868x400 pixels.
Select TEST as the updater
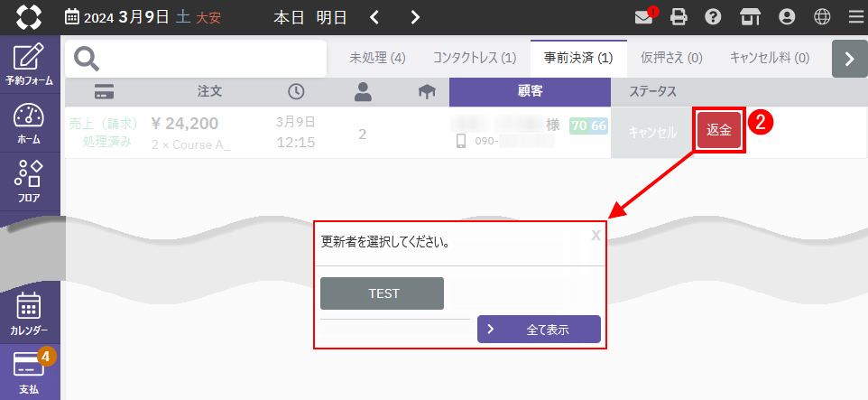[382, 293]
